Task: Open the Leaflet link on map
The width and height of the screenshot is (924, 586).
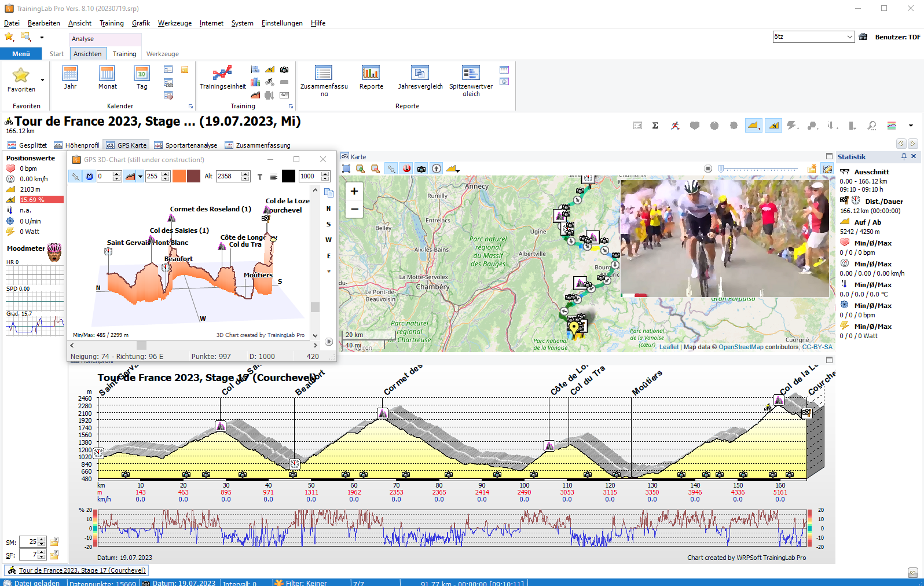Action: 669,347
